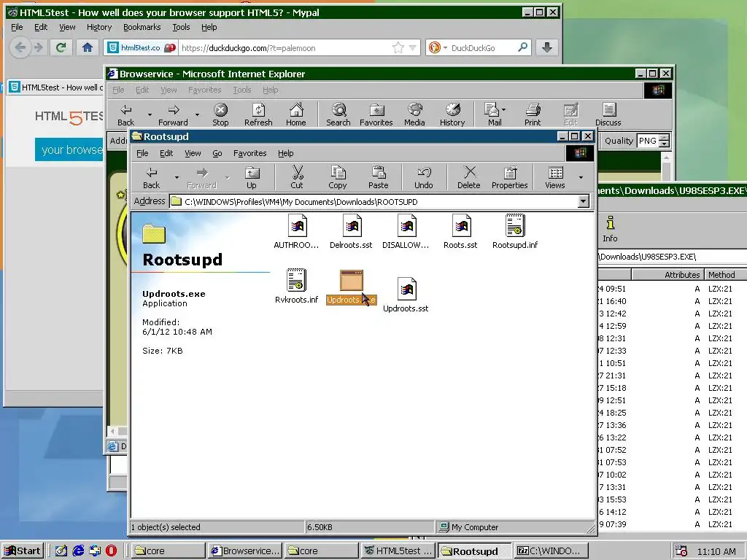The image size is (747, 560).
Task: Open Mypal search engine dropdown
Action: [445, 48]
